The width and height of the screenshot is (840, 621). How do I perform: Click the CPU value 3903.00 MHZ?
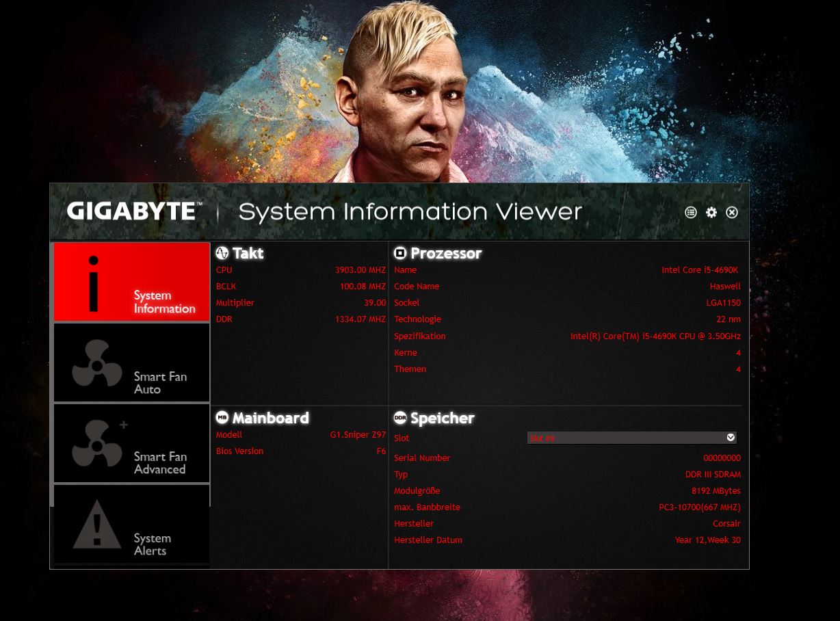(x=360, y=270)
